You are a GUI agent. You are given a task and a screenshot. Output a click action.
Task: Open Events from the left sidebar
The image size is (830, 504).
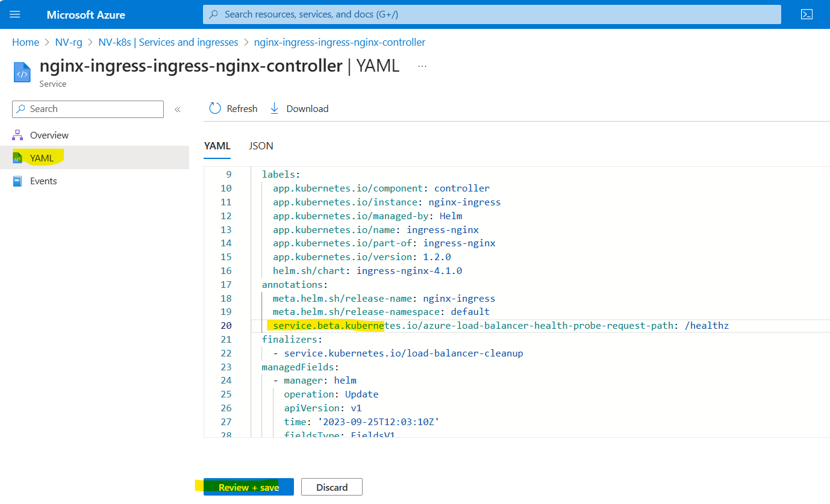[x=43, y=181]
